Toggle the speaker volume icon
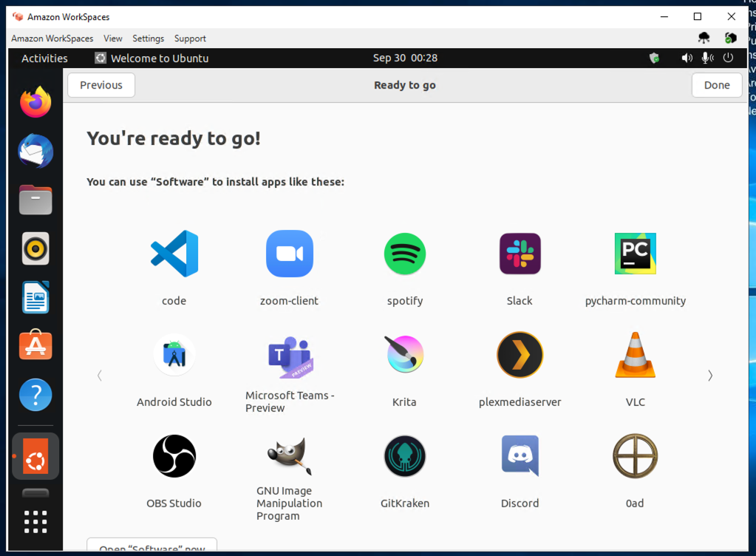 [686, 57]
